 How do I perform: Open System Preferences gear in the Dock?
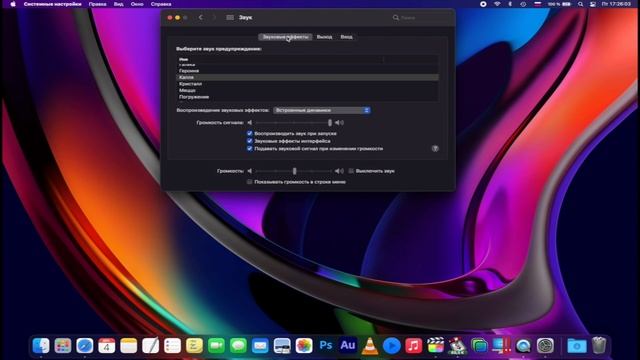click(x=545, y=346)
